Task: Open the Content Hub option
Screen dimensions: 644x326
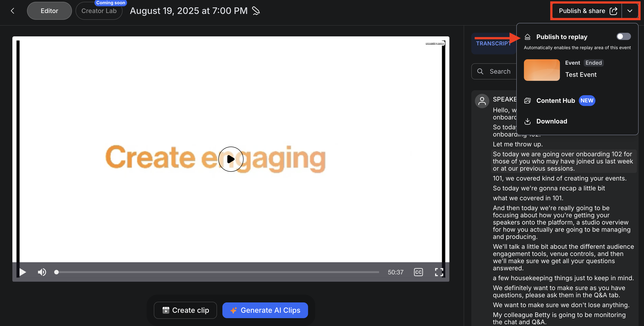Action: coord(555,101)
